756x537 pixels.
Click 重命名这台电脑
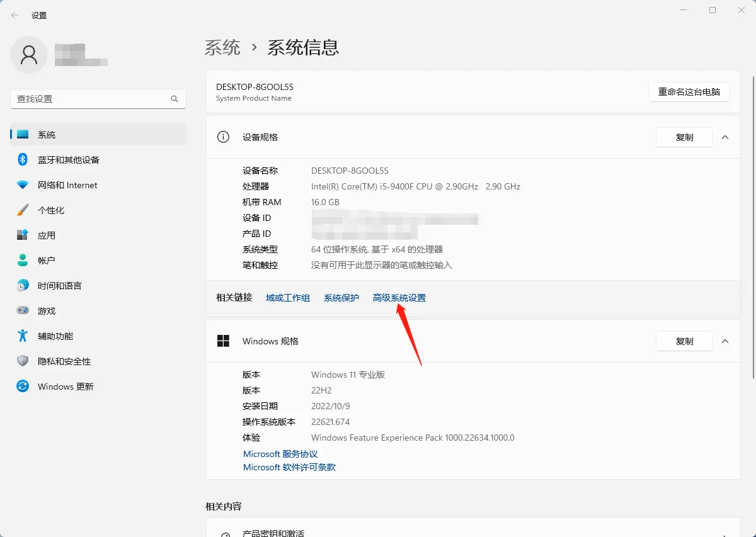689,92
